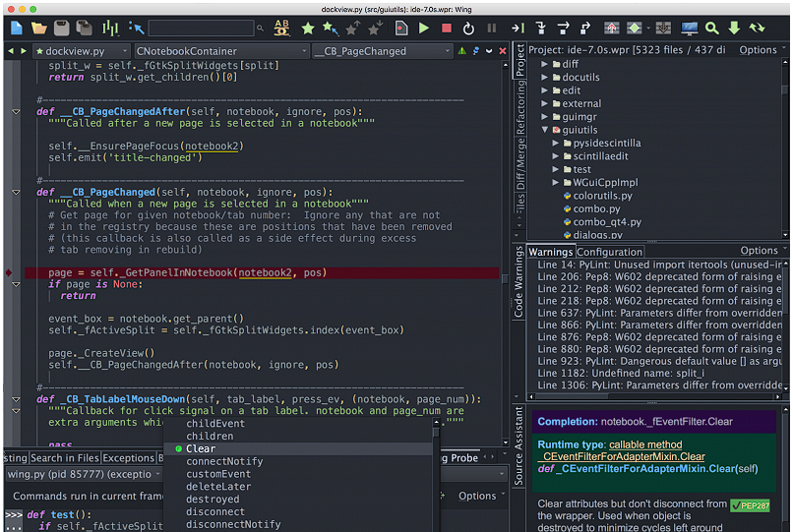Viewport: 793px width, 532px height.
Task: Open Project panel Options menu
Action: (762, 50)
